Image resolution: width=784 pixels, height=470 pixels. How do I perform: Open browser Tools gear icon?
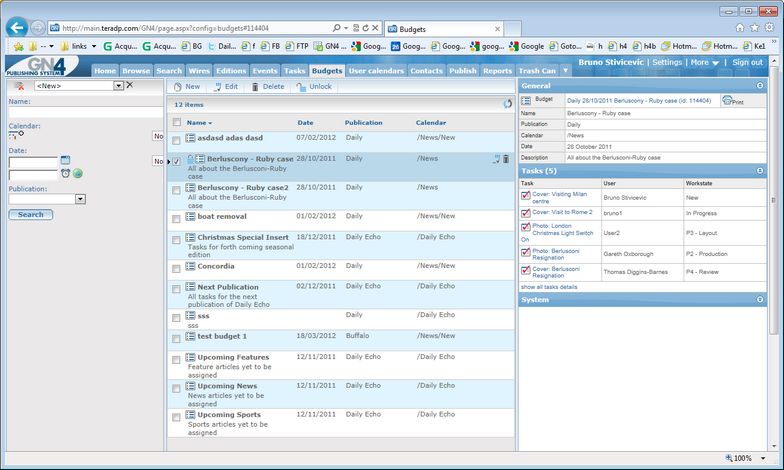pyautogui.click(x=769, y=28)
